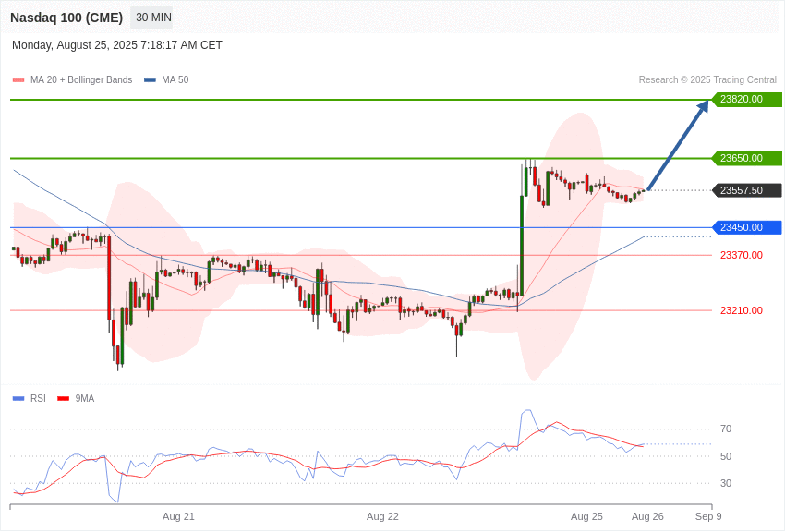Viewport: 785px width, 532px height.
Task: Click the Nasdaq 100 (CME) title
Action: (66, 18)
